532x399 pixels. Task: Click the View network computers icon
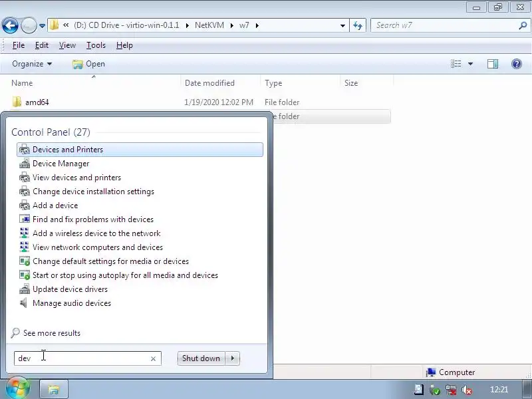tap(25, 247)
